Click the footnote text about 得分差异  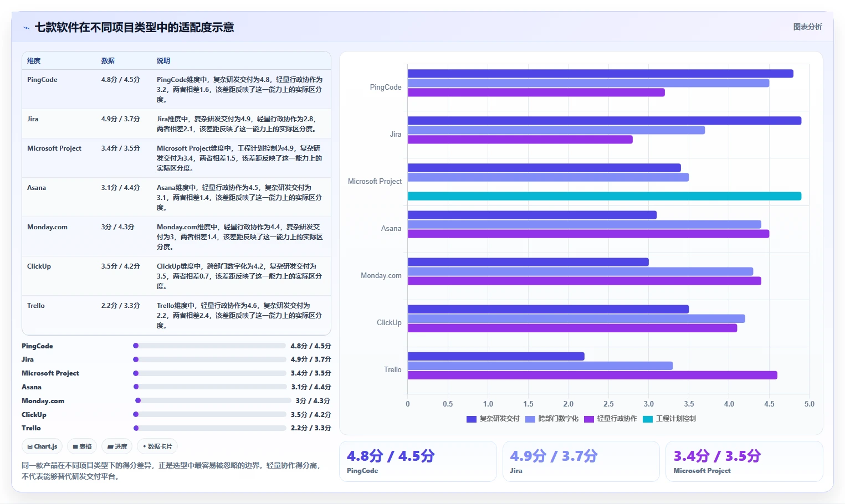pos(171,471)
